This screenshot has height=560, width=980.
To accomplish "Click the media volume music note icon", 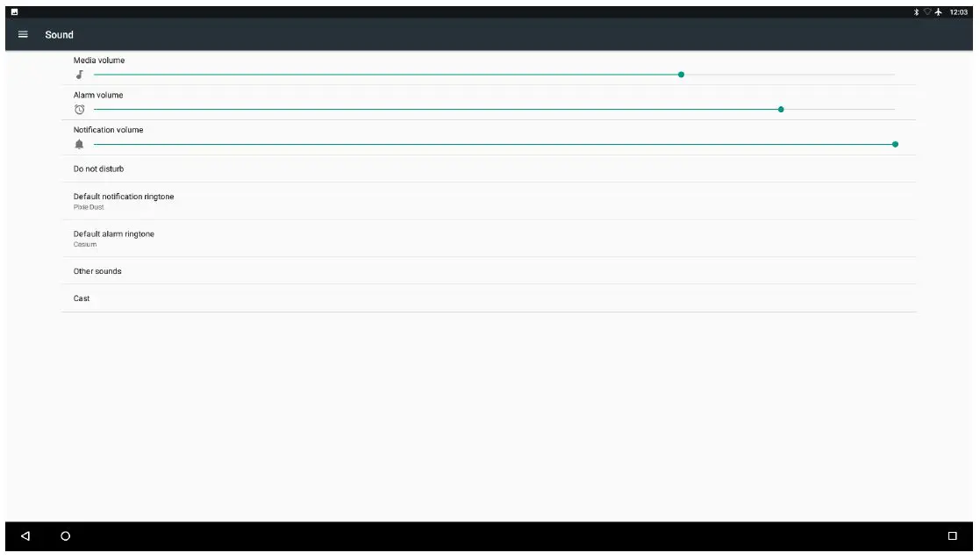I will 79,75.
